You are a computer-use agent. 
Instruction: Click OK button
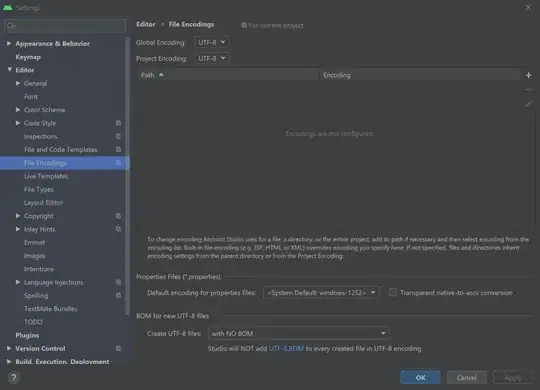pos(420,378)
